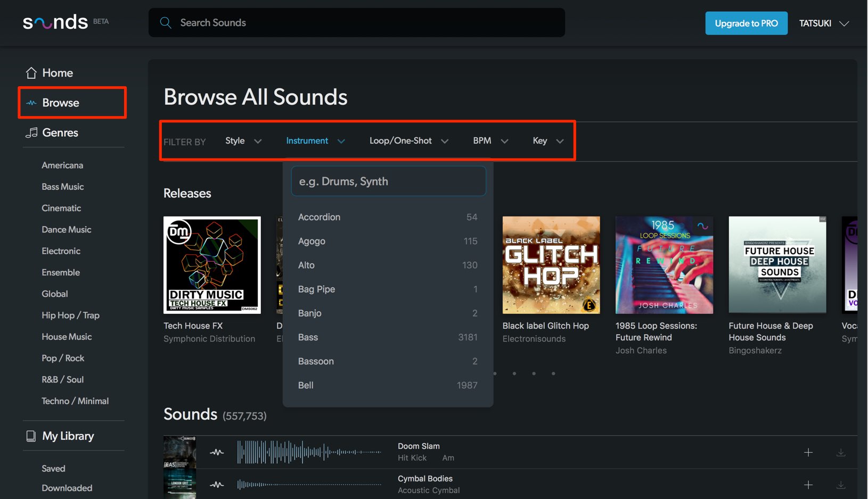Browse the House Music genre

pyautogui.click(x=67, y=337)
